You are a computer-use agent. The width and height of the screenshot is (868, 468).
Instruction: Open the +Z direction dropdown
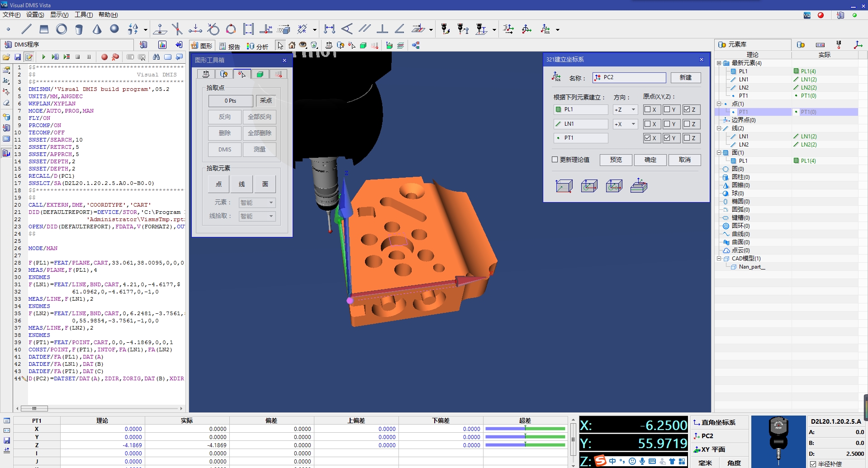coord(632,109)
